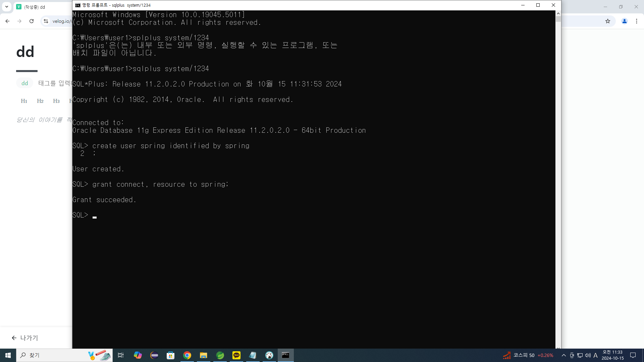Click Chrome's reload page icon

[x=32, y=21]
